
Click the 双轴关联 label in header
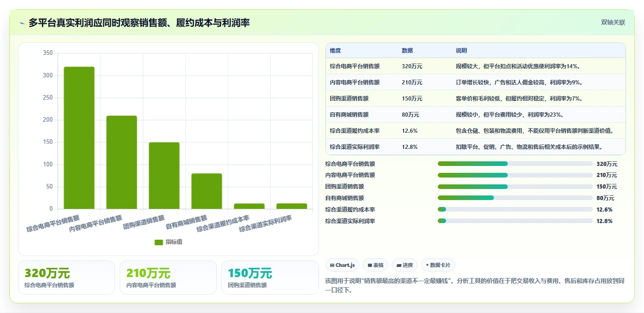pos(613,22)
